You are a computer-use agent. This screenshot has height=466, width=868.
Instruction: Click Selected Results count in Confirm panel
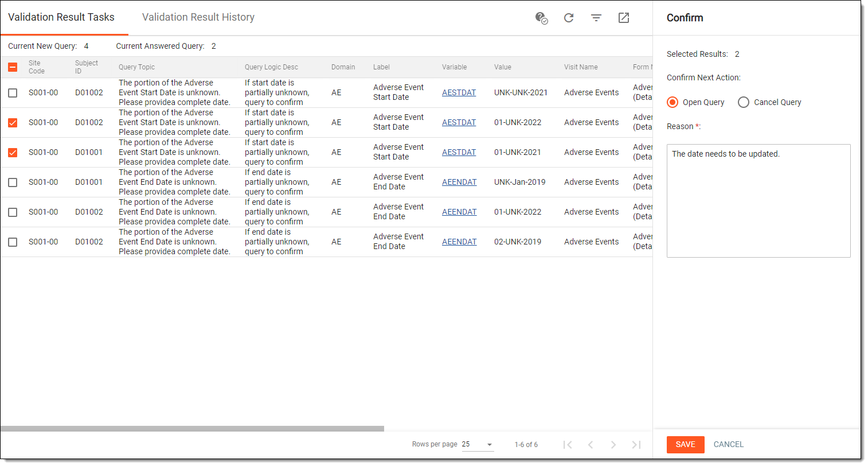pos(737,54)
